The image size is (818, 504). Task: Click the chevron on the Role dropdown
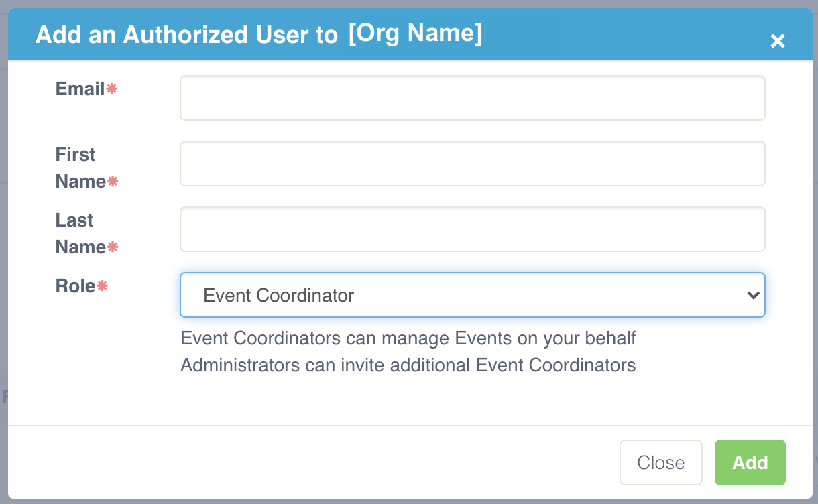754,295
